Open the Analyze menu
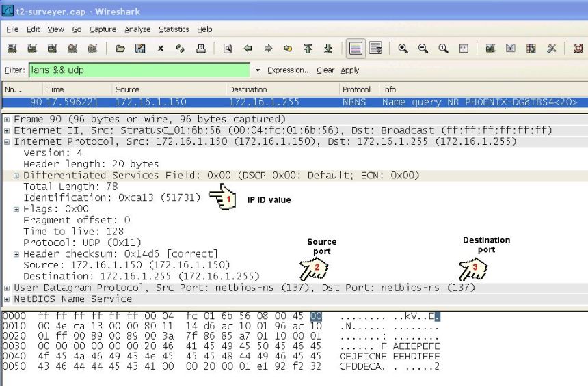The height and width of the screenshot is (386, 588). 137,29
